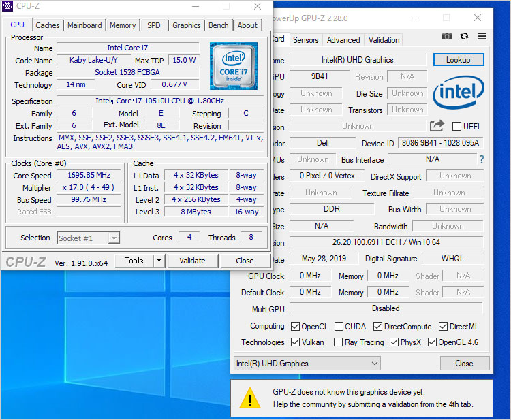Open the Sensors tab in GPU-Z
This screenshot has width=511, height=420.
306,40
